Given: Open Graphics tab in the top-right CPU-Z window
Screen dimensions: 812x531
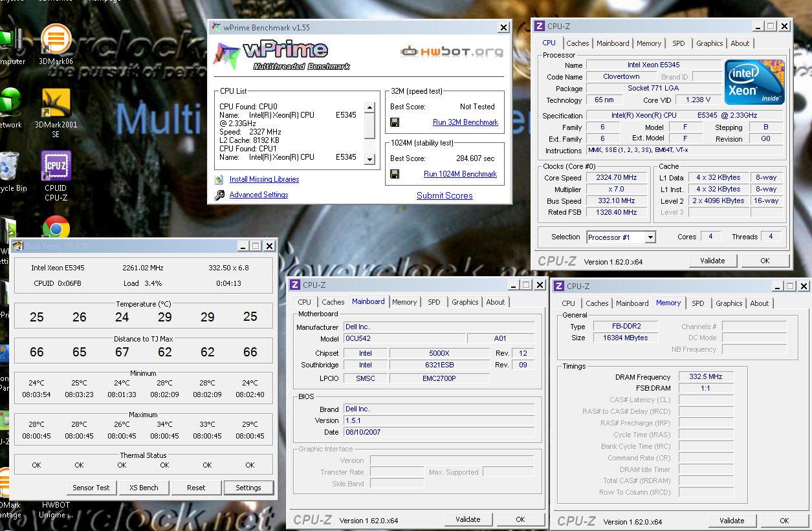Looking at the screenshot, I should pos(710,43).
